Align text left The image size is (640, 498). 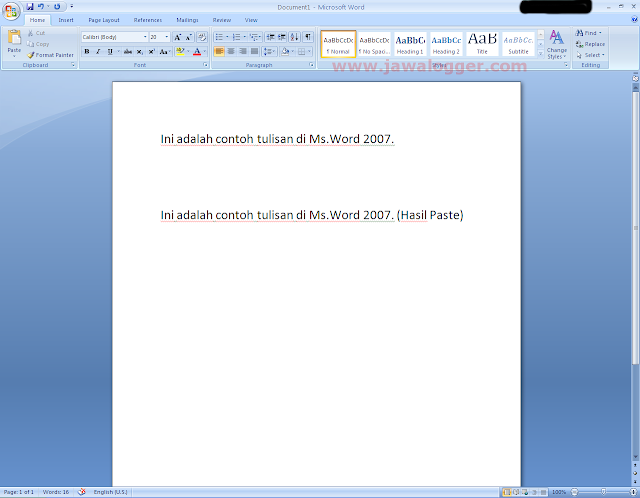pos(219,51)
